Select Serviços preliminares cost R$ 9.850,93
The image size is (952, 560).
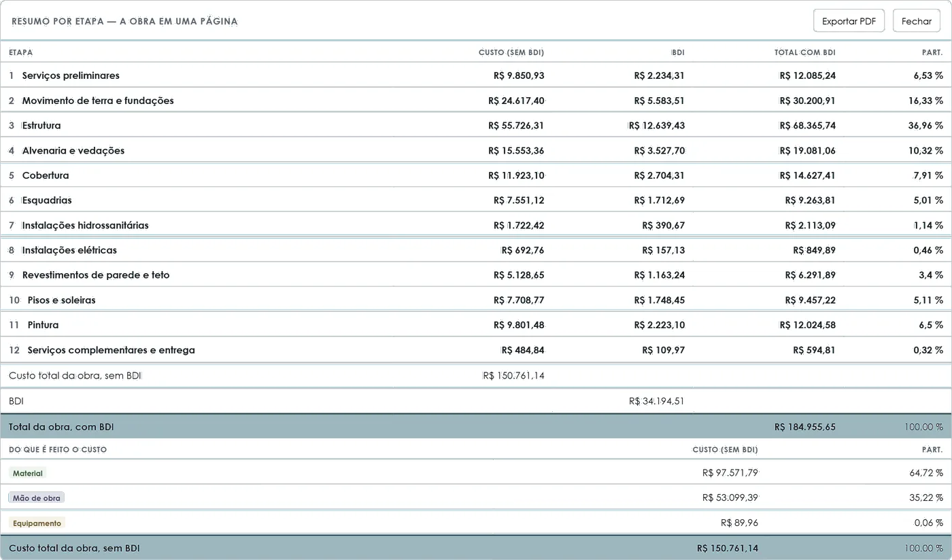(x=519, y=75)
